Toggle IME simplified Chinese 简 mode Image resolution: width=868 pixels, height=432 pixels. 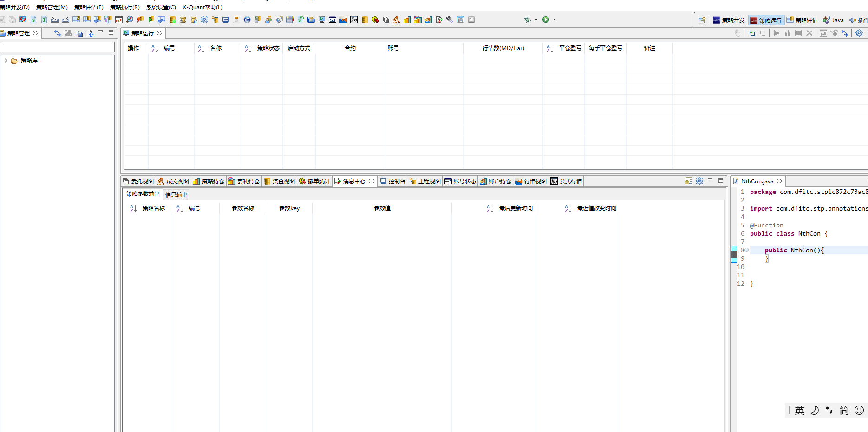[x=844, y=411]
